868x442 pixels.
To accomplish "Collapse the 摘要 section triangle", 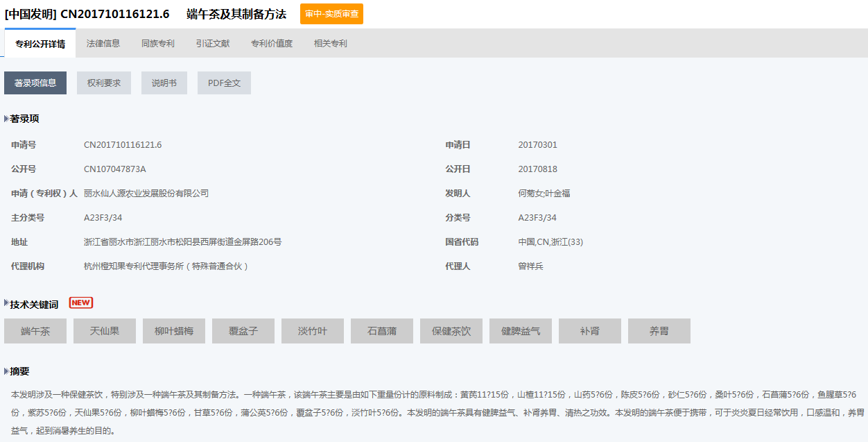I will pyautogui.click(x=6, y=371).
